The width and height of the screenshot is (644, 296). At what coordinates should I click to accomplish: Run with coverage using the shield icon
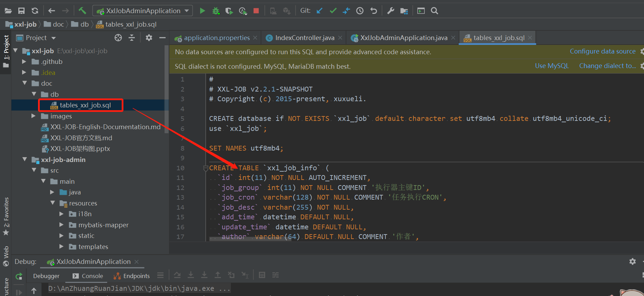tap(229, 11)
